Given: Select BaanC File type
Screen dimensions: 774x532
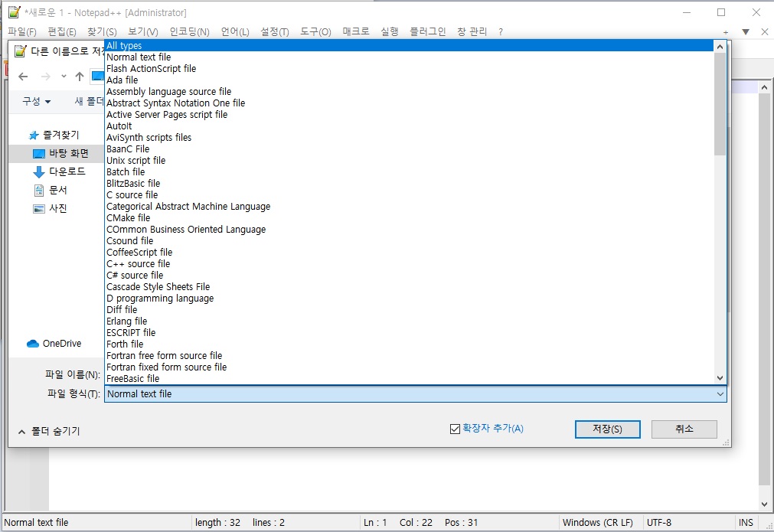Looking at the screenshot, I should pyautogui.click(x=410, y=149).
